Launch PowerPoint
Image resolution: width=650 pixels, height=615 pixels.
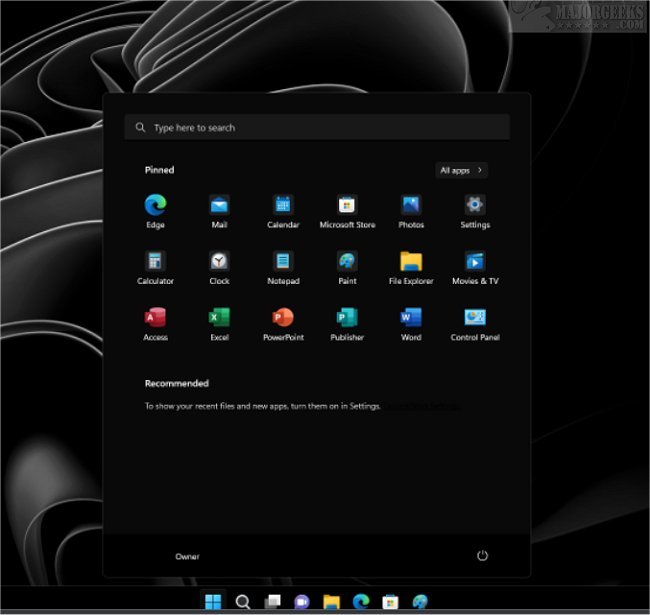pyautogui.click(x=283, y=318)
